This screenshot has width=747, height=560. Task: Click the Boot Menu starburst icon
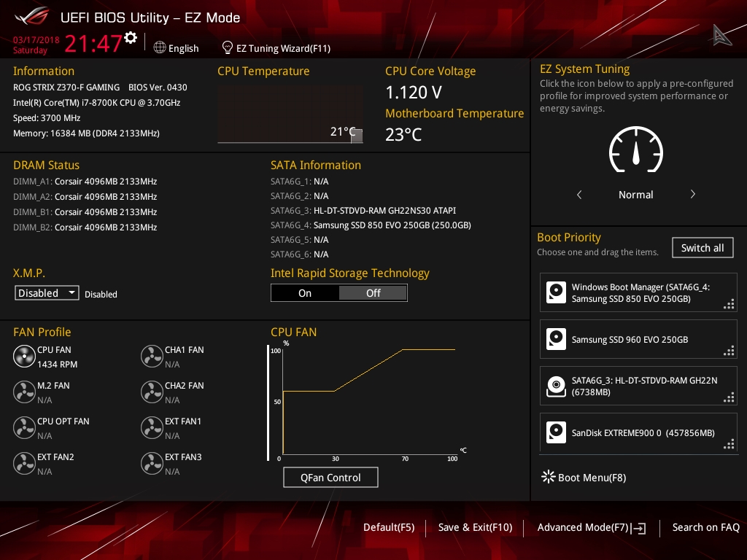click(x=549, y=477)
